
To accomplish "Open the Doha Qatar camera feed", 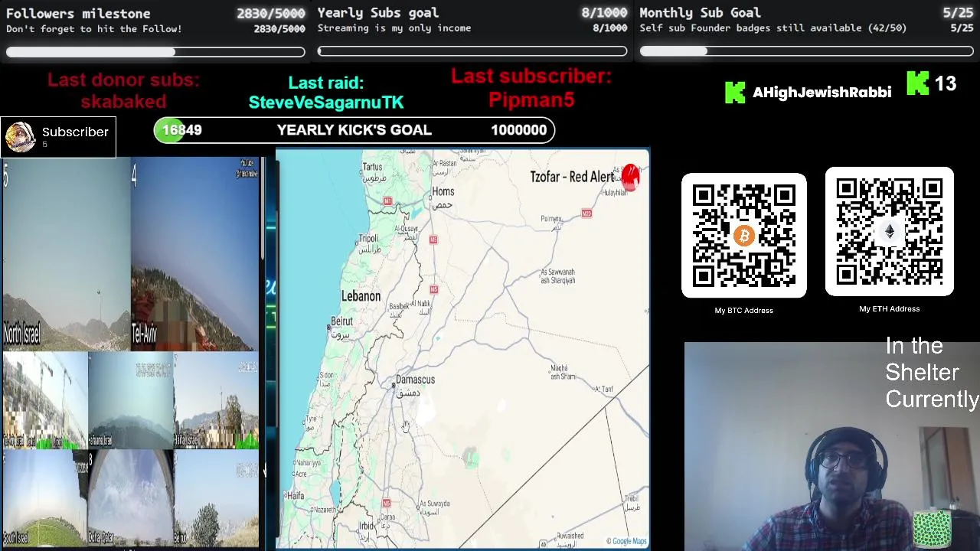I will [x=130, y=497].
